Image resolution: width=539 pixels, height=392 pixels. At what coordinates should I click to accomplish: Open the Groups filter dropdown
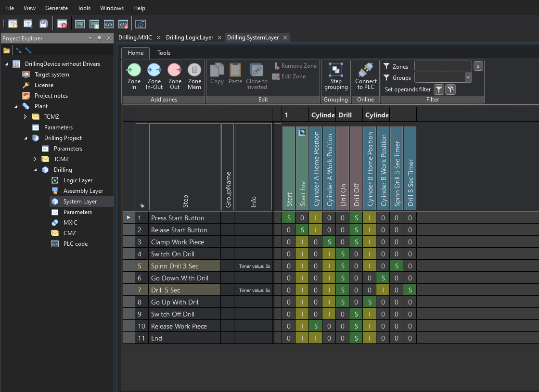468,77
